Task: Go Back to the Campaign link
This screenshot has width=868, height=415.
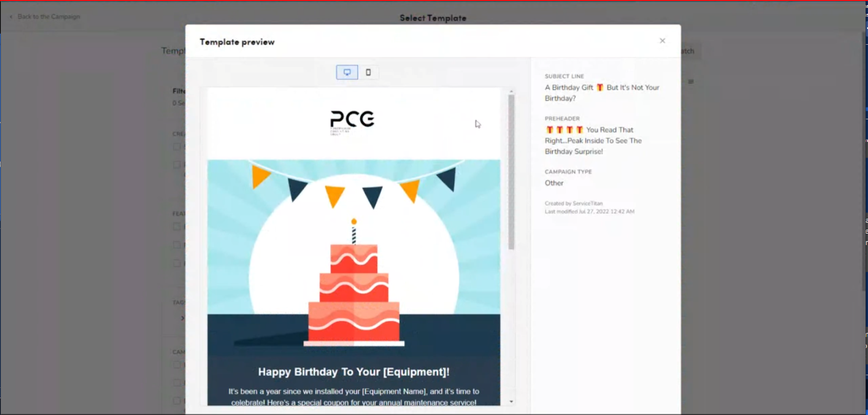Action: point(48,17)
